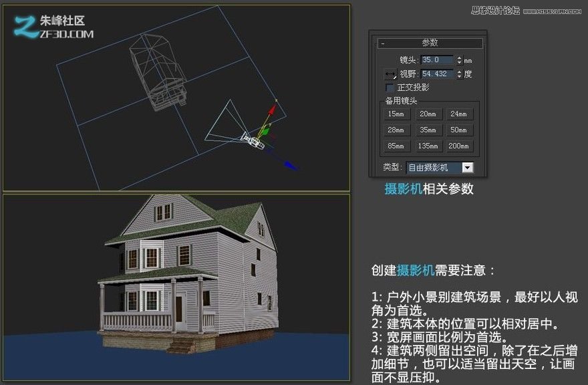Select the 15mm stock lens preset
This screenshot has height=385, width=588.
click(x=396, y=114)
